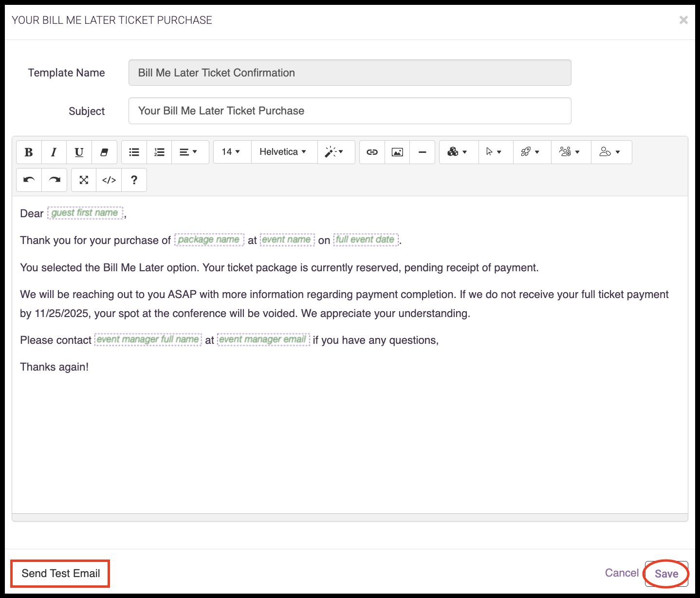This screenshot has width=700, height=598.
Task: Insert an unordered bullet list
Action: [134, 152]
